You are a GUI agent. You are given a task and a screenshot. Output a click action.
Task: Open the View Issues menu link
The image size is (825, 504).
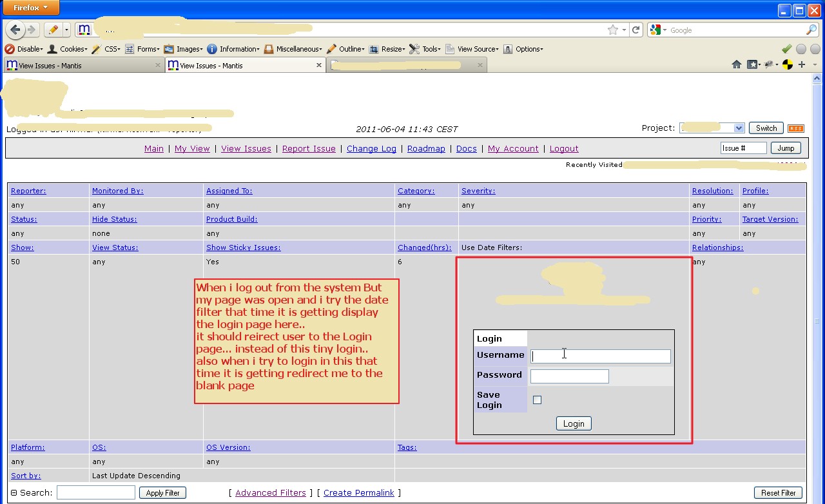(x=246, y=148)
